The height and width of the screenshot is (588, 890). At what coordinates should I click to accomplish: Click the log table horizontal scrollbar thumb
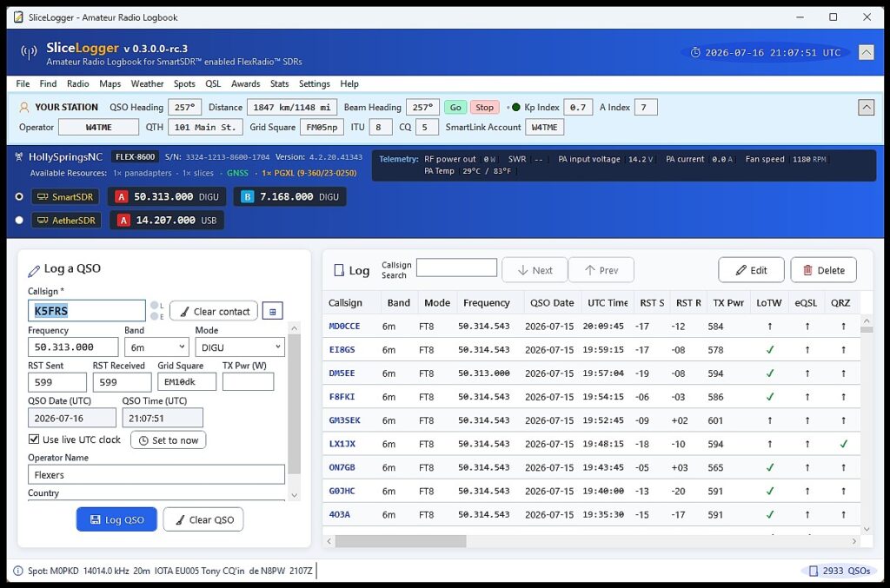[x=401, y=541]
